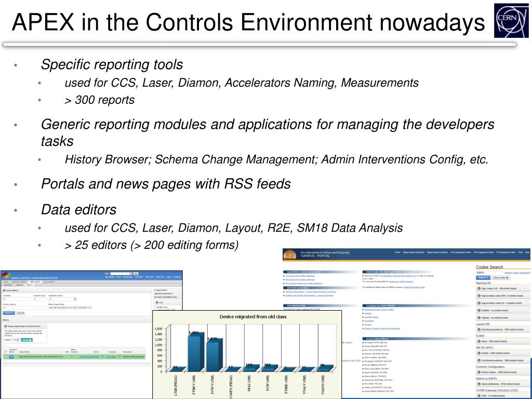Click the 'Specific reporting tools' bullet
The image size is (532, 399).
pyautogui.click(x=112, y=64)
